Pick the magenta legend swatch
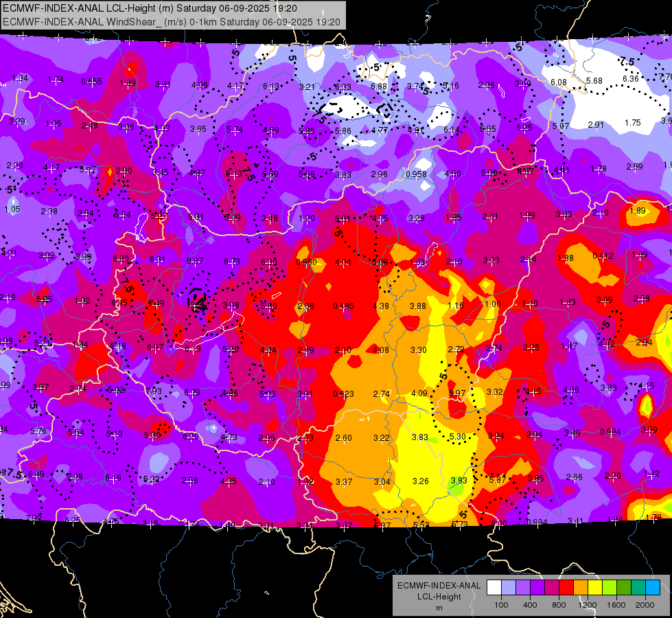Image resolution: width=672 pixels, height=618 pixels. (x=552, y=587)
